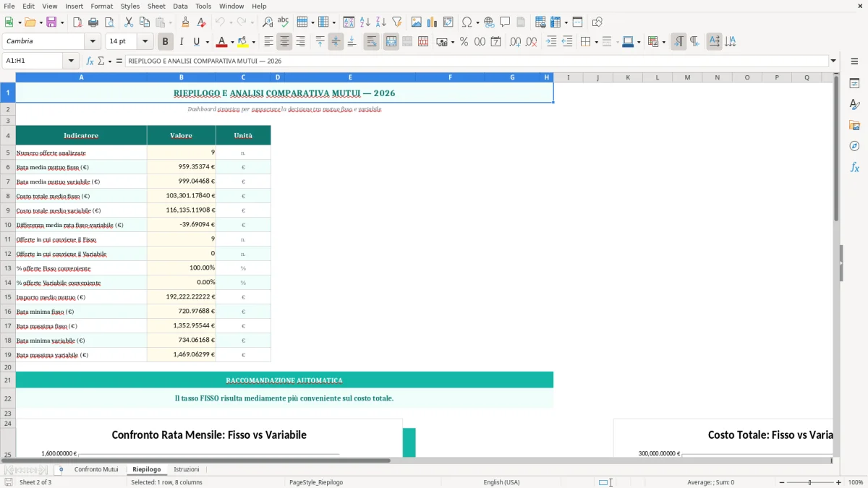Open Borders dropdown arrow
Screen dimensions: 868x488
[595, 42]
